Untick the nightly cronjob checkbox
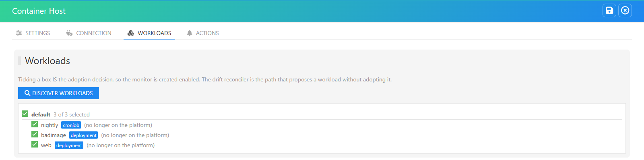This screenshot has width=644, height=160. [x=35, y=124]
